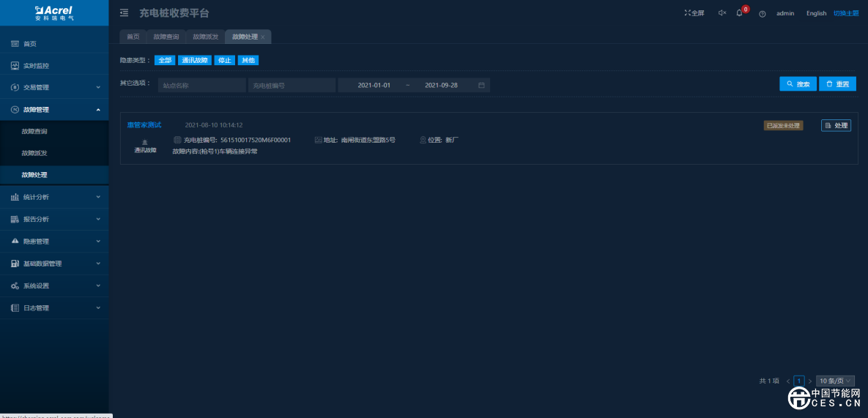Expand the 隐患管理 menu

[54, 242]
